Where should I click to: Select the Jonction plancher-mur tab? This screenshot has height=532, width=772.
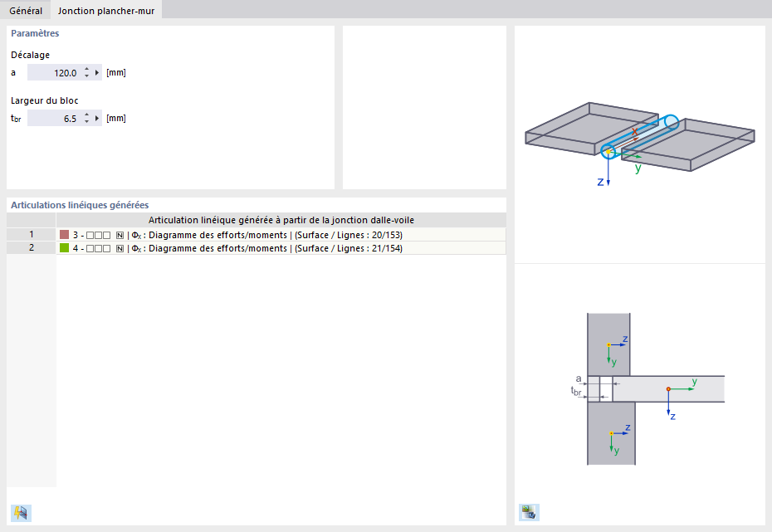click(x=106, y=10)
